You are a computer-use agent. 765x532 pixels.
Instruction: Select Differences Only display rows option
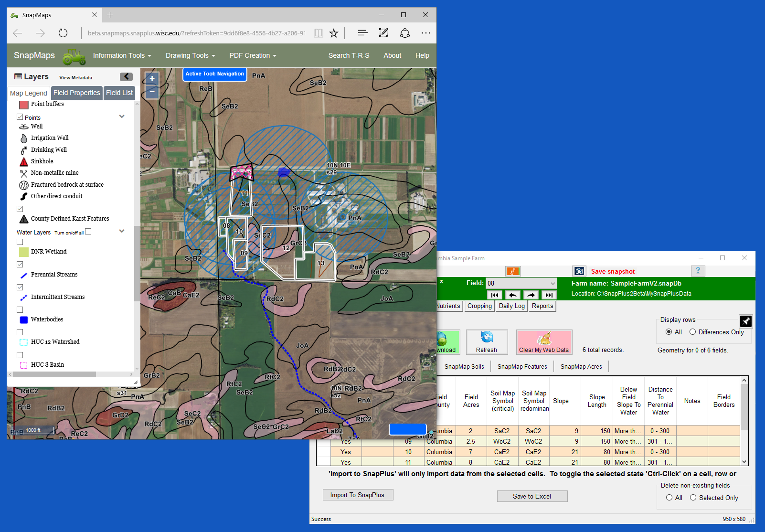tap(692, 332)
